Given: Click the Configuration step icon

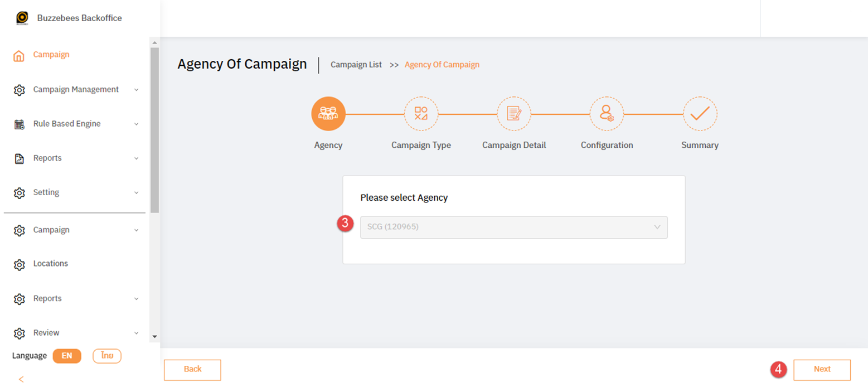Looking at the screenshot, I should click(607, 113).
